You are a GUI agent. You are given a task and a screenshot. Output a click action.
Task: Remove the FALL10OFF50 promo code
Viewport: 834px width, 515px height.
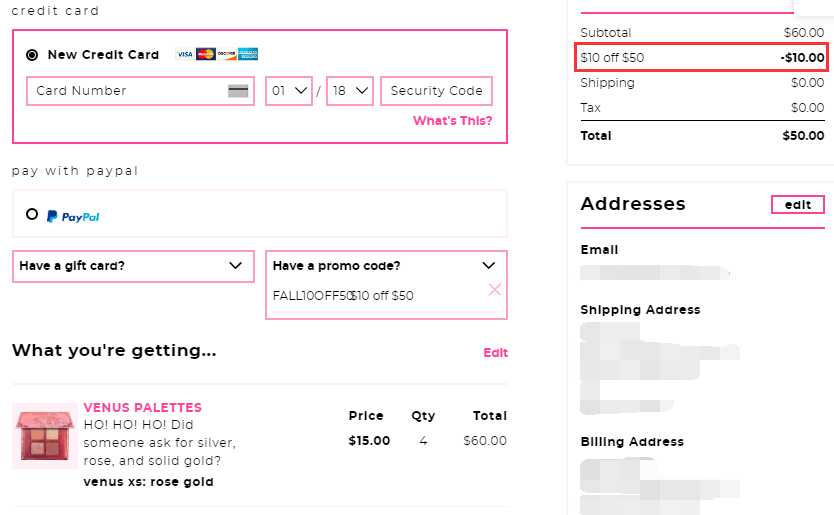point(495,289)
